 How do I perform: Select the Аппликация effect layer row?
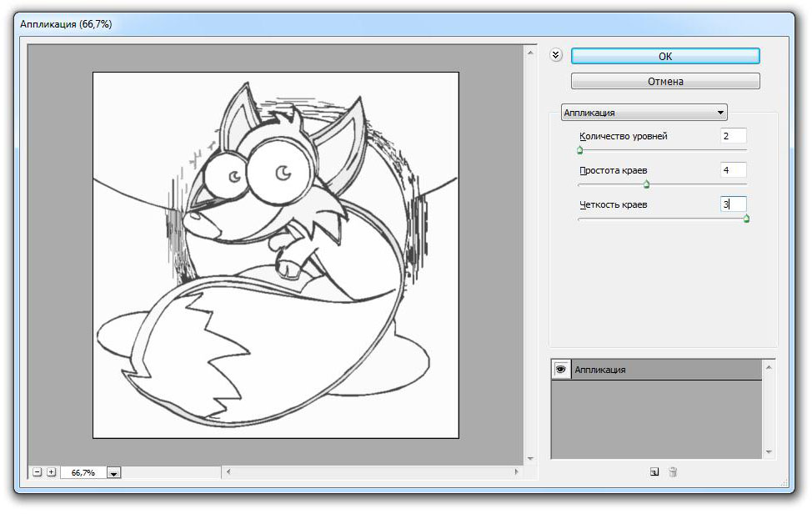click(x=657, y=370)
